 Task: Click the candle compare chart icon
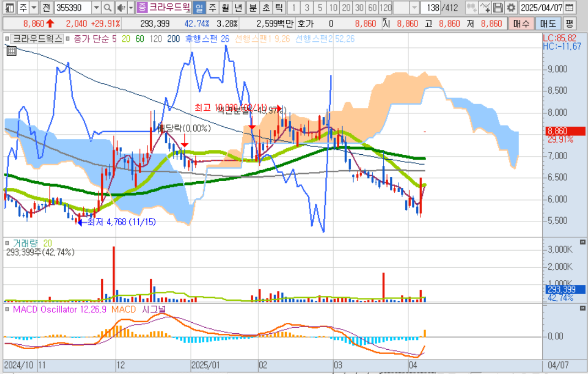(x=472, y=7)
